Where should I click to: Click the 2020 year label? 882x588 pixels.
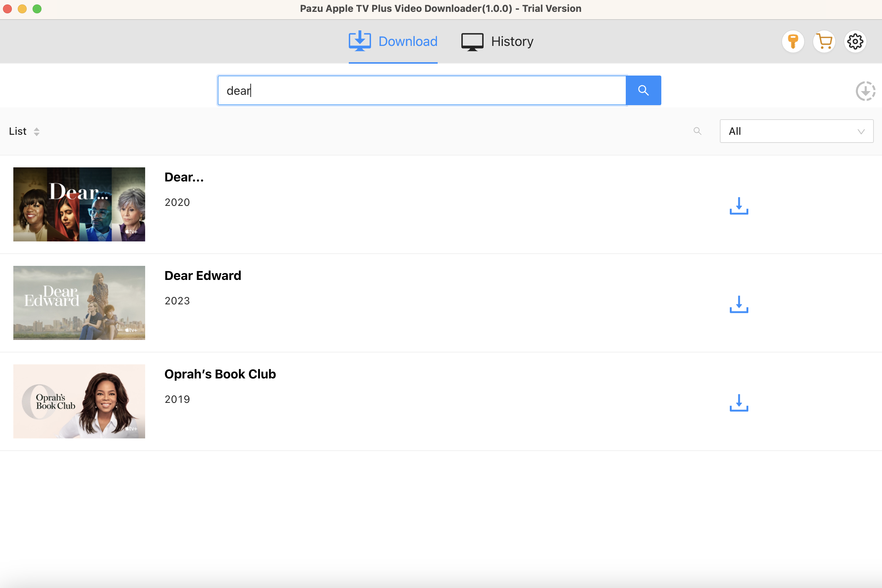click(x=177, y=203)
